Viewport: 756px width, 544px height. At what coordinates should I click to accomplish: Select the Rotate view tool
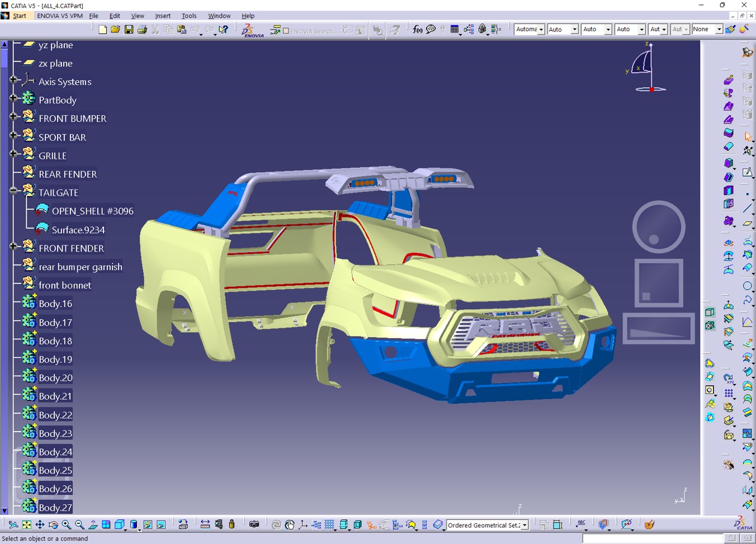coord(53,524)
